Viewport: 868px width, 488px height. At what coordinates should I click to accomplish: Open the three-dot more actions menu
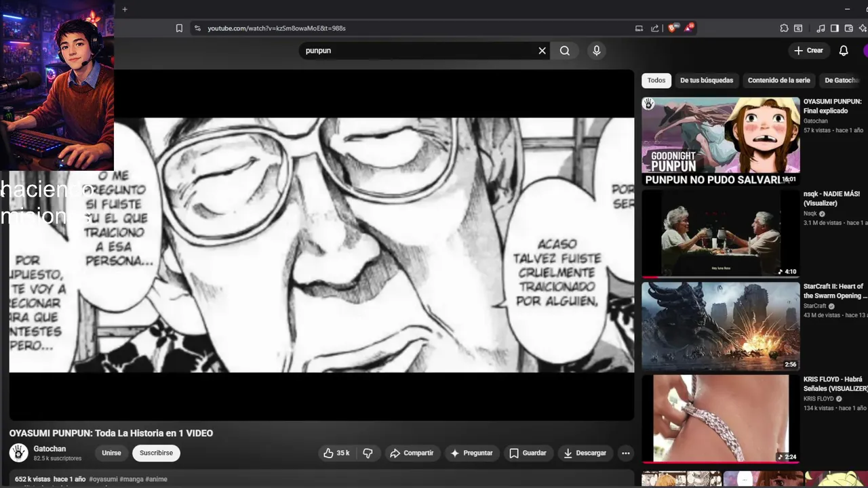coord(626,453)
